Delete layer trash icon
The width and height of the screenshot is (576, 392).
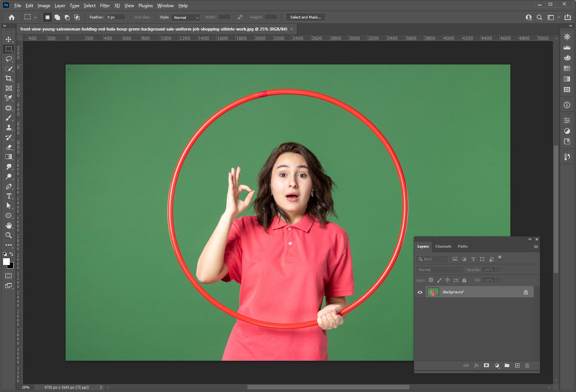coord(527,366)
